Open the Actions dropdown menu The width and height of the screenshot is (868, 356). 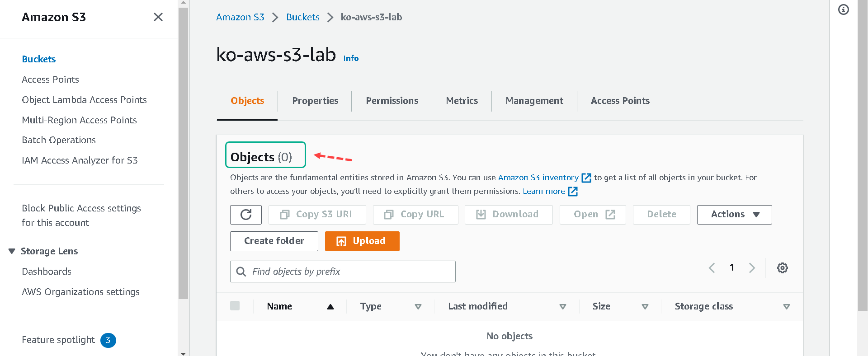[x=734, y=215]
